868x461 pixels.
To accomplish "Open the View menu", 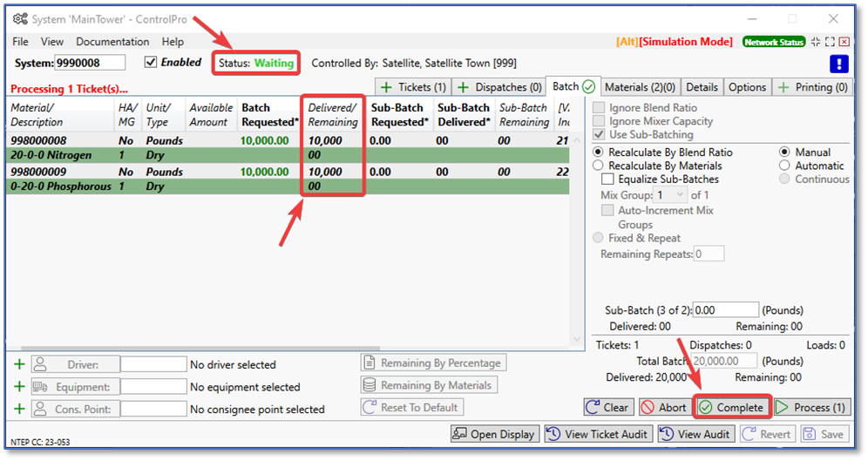I will pyautogui.click(x=52, y=42).
